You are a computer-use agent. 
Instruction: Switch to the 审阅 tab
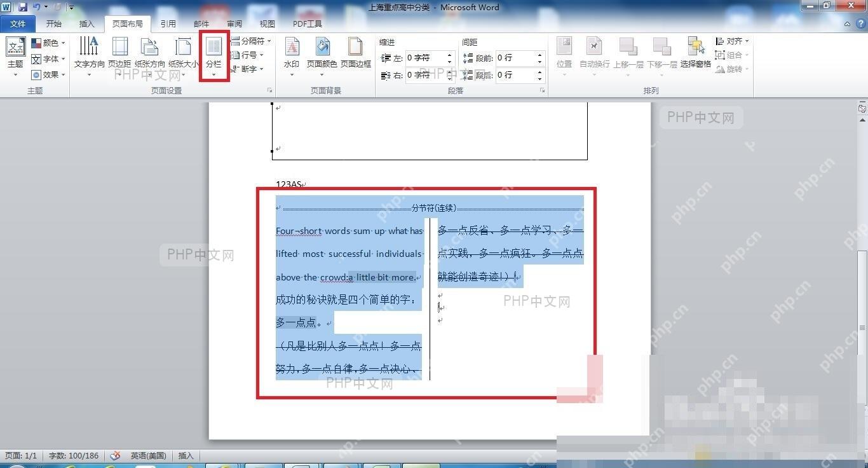click(234, 24)
